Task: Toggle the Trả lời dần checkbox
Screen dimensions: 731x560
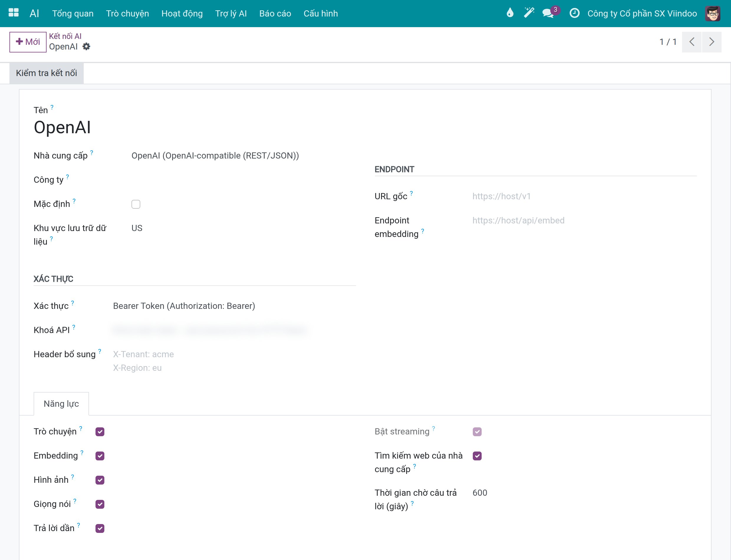Action: [100, 528]
